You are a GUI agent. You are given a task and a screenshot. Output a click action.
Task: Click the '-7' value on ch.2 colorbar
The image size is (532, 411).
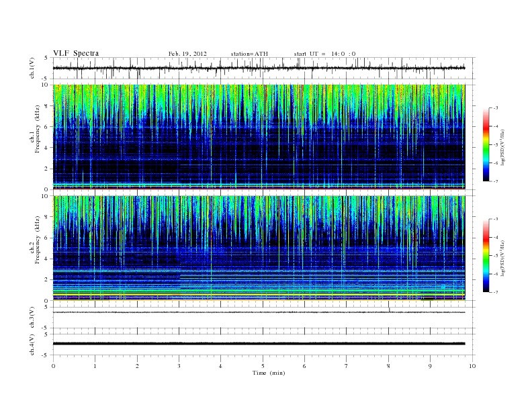[496, 292]
